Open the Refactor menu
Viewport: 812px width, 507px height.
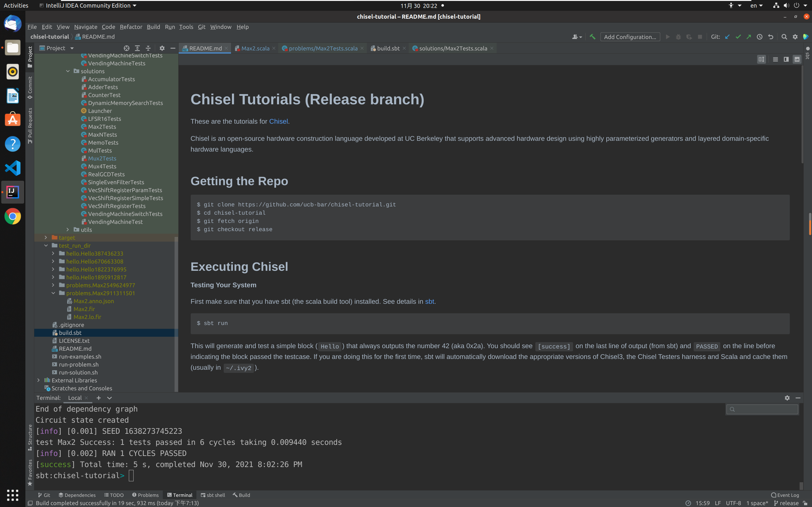tap(131, 27)
